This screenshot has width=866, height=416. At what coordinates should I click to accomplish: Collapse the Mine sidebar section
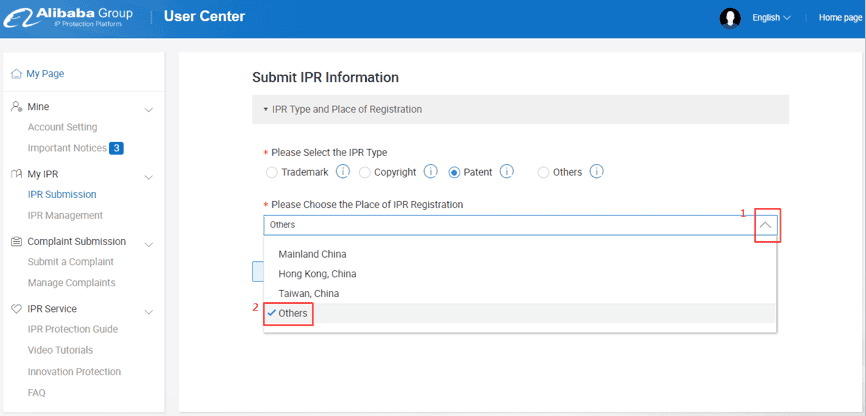click(x=149, y=108)
